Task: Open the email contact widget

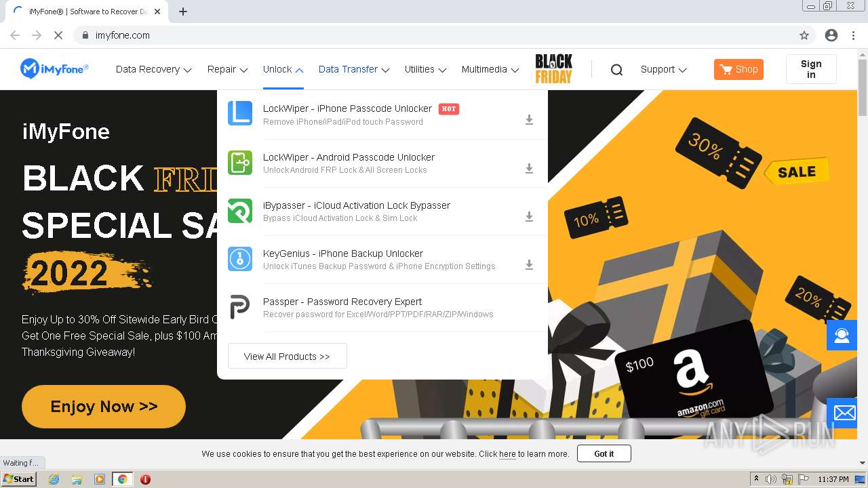Action: point(842,413)
